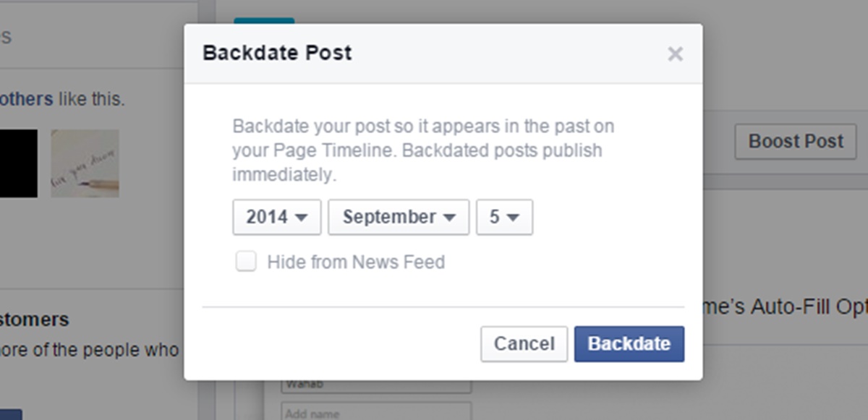Open the "others" likes link

click(27, 99)
